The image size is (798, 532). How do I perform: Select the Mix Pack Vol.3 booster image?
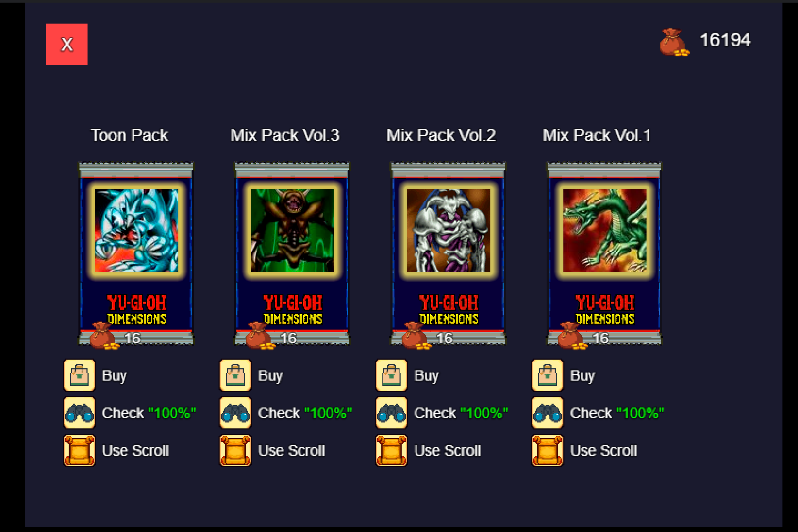292,254
